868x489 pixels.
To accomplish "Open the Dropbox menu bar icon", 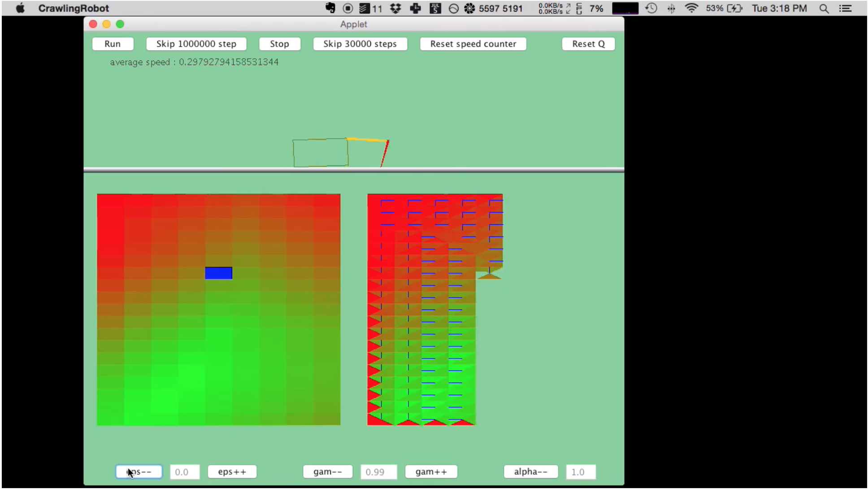I will [395, 8].
